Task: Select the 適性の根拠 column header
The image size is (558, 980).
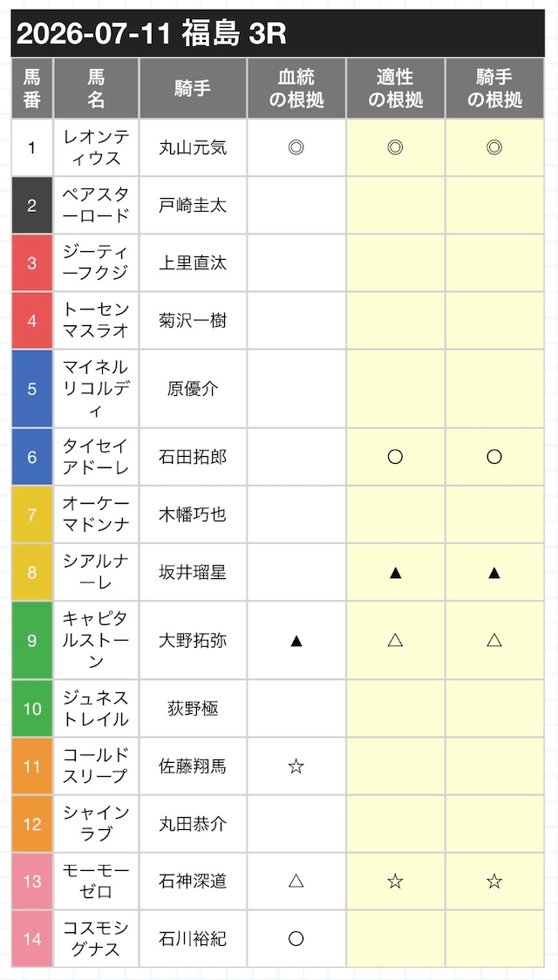Action: point(395,89)
